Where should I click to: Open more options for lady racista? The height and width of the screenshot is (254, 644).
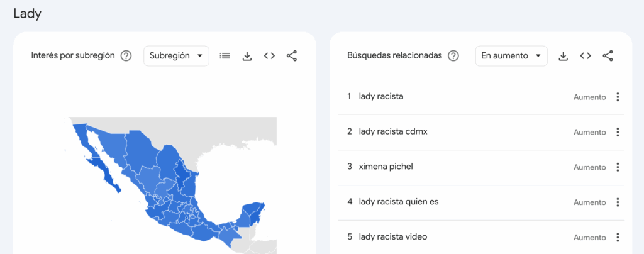point(618,97)
